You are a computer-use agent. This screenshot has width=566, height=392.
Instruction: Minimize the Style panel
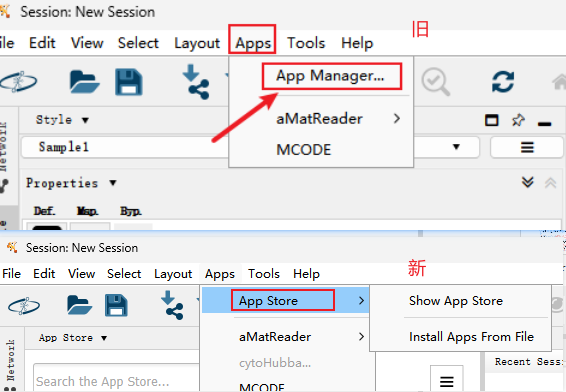[x=544, y=124]
